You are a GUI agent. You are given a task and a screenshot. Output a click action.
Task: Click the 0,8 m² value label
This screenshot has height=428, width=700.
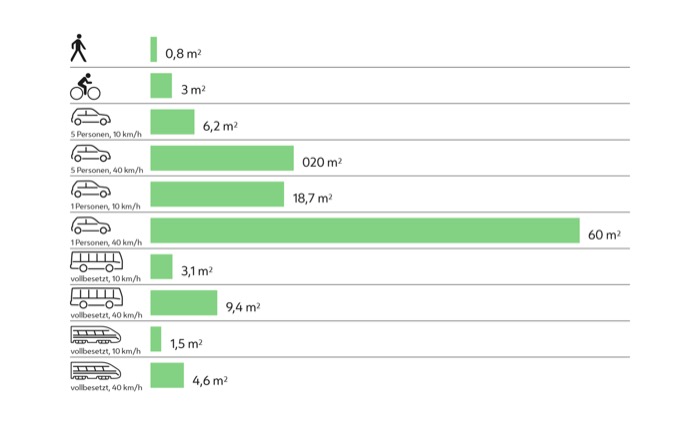[x=183, y=54]
